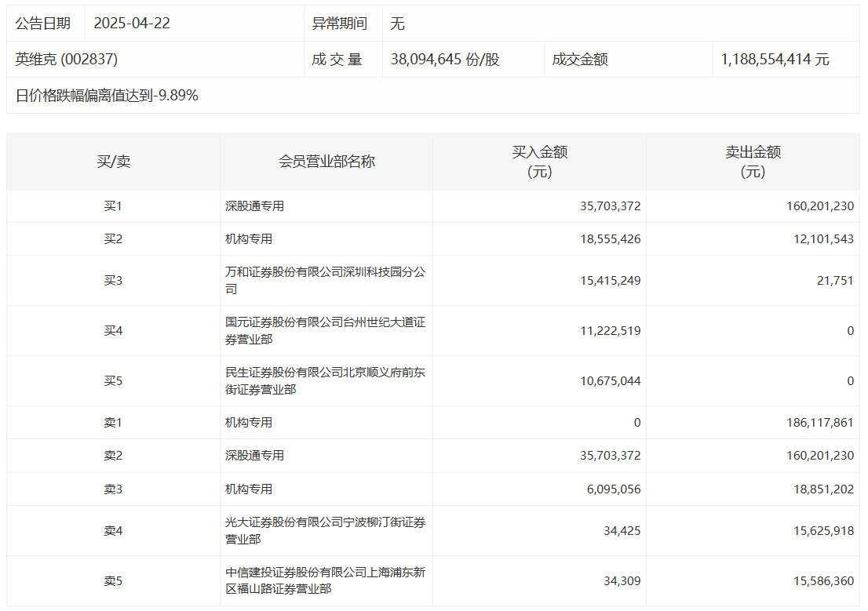Select the sell amount 186,117,861 in row 卖1

818,422
